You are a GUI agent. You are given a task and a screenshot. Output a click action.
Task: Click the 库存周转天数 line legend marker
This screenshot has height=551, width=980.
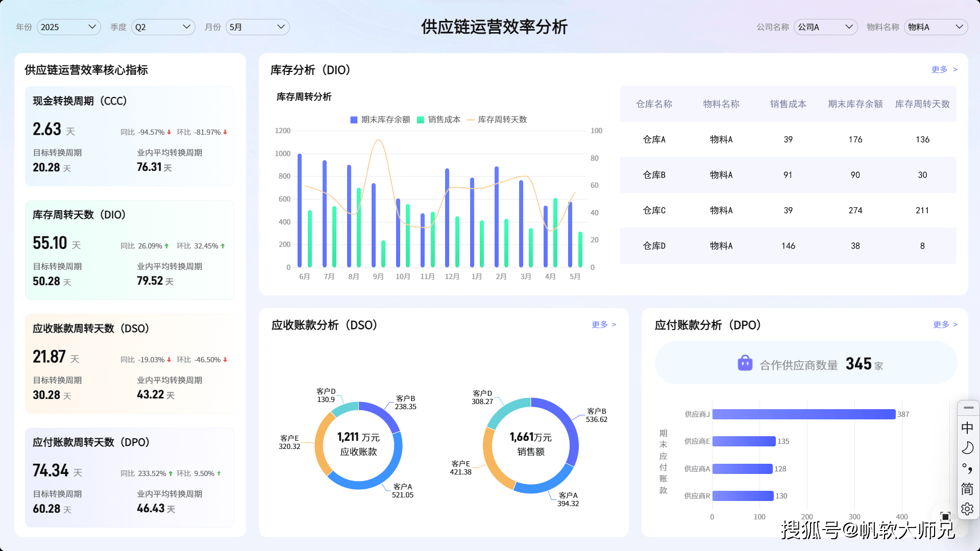(x=471, y=120)
